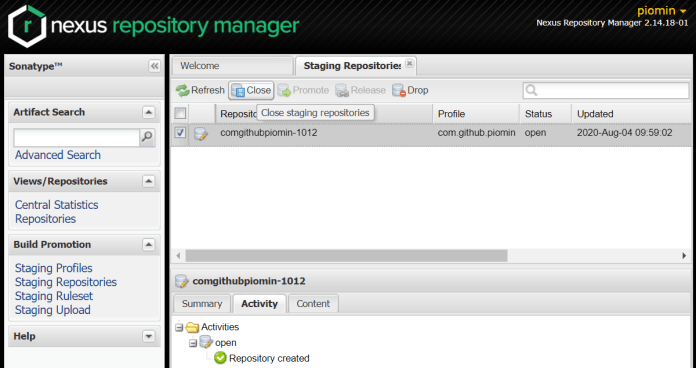Screen dimensions: 696x368
Task: Click the open status cell in the table row
Action: pos(535,133)
